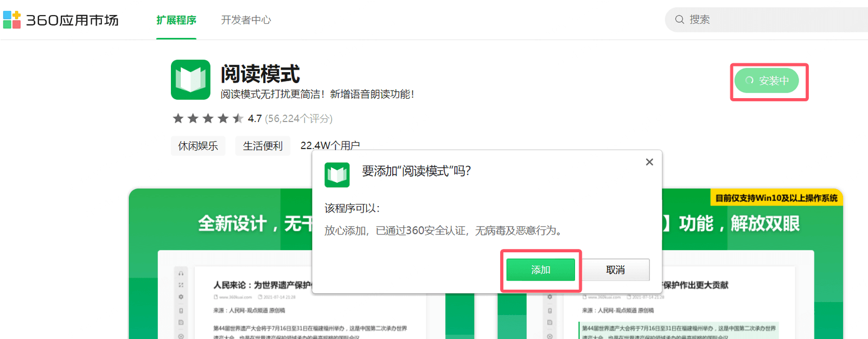The image size is (868, 339).
Task: Click the headphone icon in left preview sidebar
Action: pos(181,273)
